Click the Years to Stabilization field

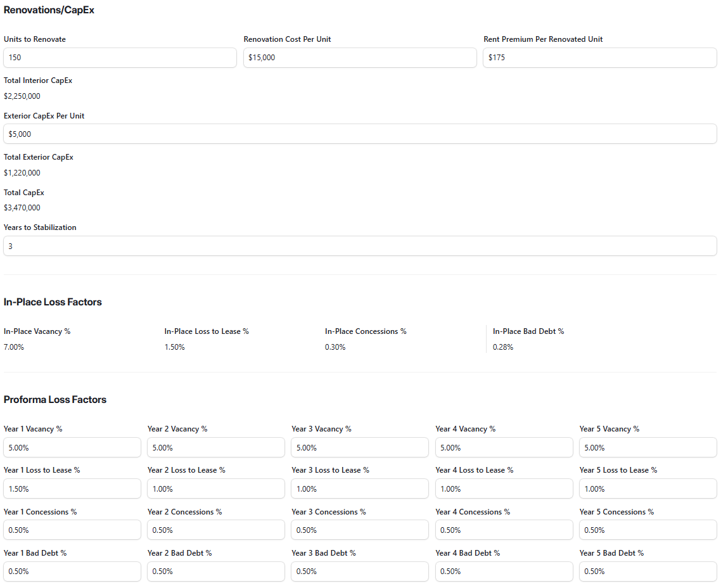[360, 246]
